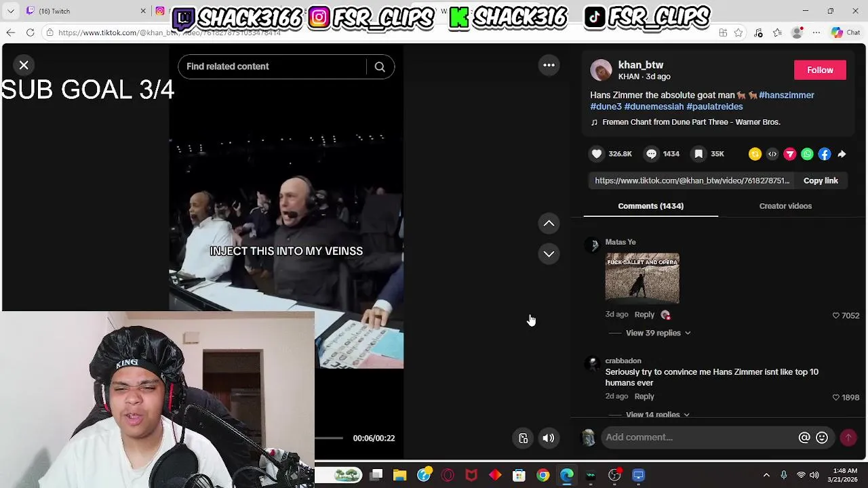Open File Explorer from taskbar
Screen dimensions: 868x488
pos(399,475)
